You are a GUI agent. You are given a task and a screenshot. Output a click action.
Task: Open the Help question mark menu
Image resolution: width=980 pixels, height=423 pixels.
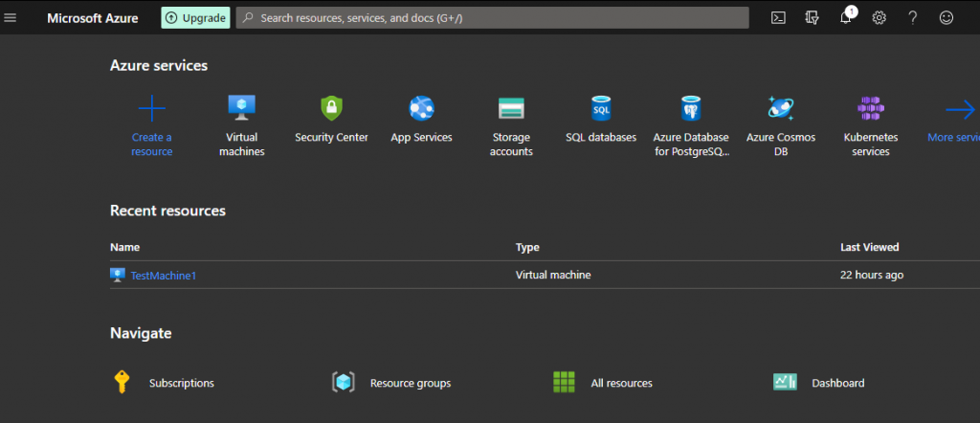(912, 17)
